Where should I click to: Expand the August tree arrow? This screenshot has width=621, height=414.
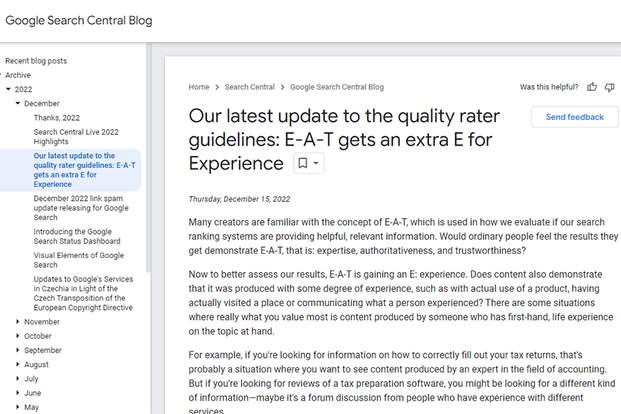click(18, 364)
